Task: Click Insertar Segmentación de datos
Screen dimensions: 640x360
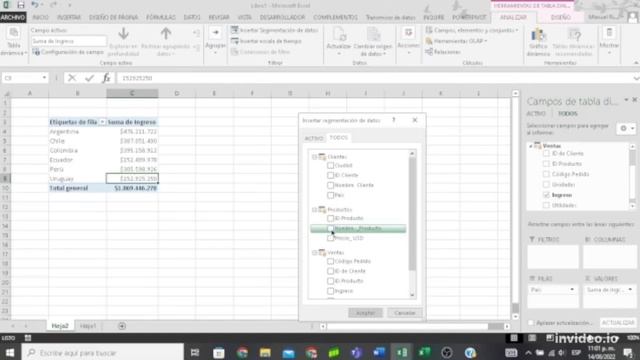Action: tap(274, 30)
